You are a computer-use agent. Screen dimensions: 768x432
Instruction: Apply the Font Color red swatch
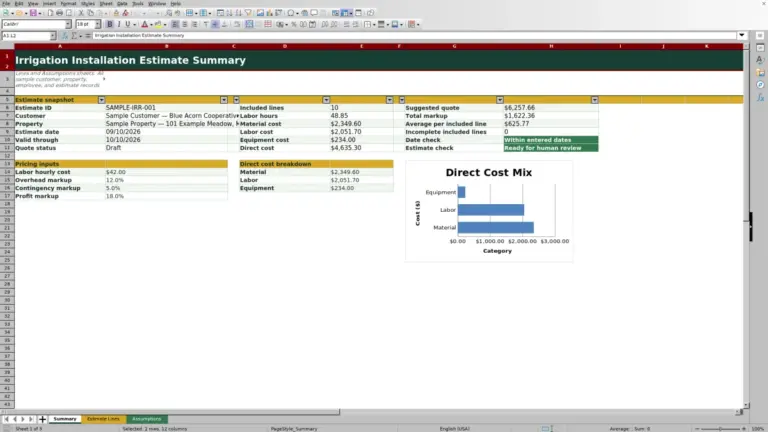click(144, 24)
